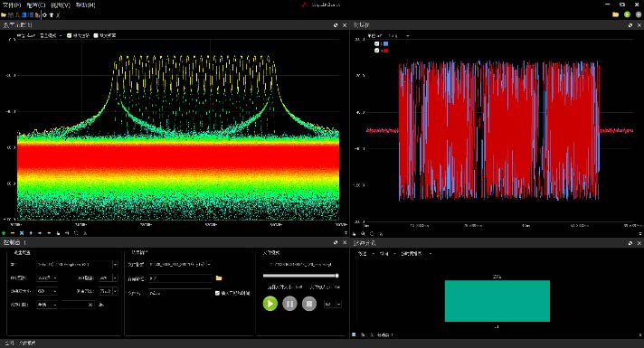Viewport: 644px width, 348px height.
Task: Start playback with the green play button
Action: tap(270, 304)
